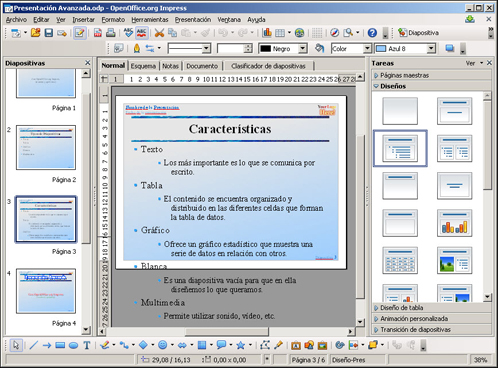Switch to the Notas tab

(x=171, y=66)
